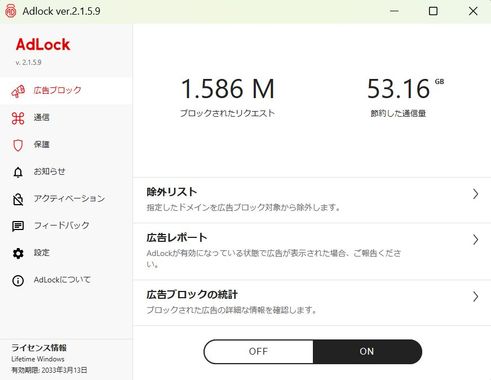Click the AdLock logo in the title bar
The image size is (491, 380).
coord(10,11)
